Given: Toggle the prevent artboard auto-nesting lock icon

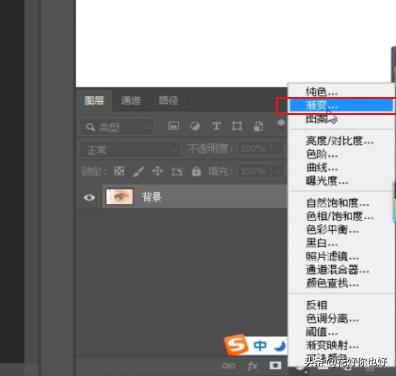Looking at the screenshot, I should pos(177,171).
